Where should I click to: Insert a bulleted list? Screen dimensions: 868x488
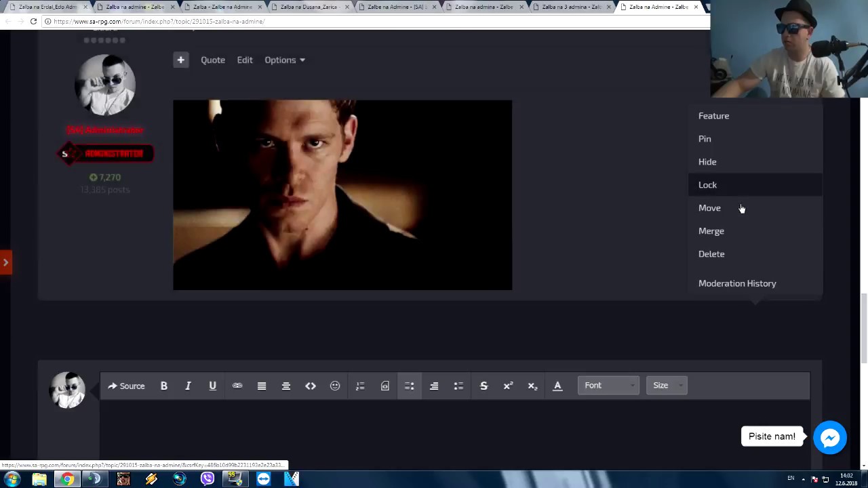pos(458,386)
